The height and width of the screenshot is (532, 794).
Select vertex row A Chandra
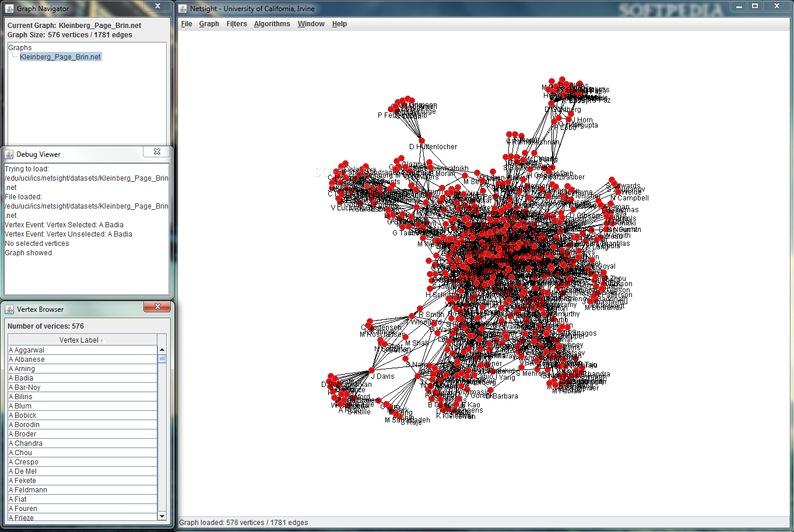[x=82, y=443]
